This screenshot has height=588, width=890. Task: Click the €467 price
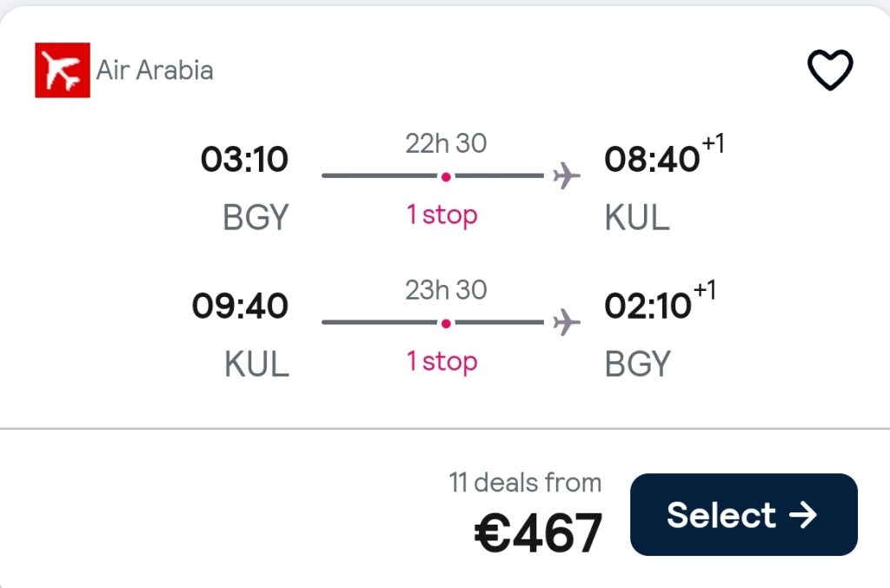click(x=538, y=532)
